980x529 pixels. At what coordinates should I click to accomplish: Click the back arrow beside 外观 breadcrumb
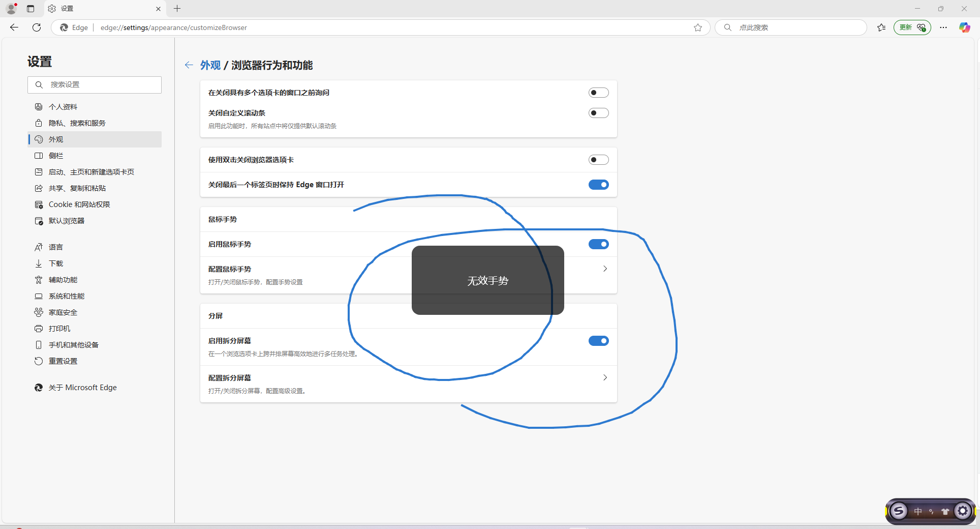click(189, 65)
